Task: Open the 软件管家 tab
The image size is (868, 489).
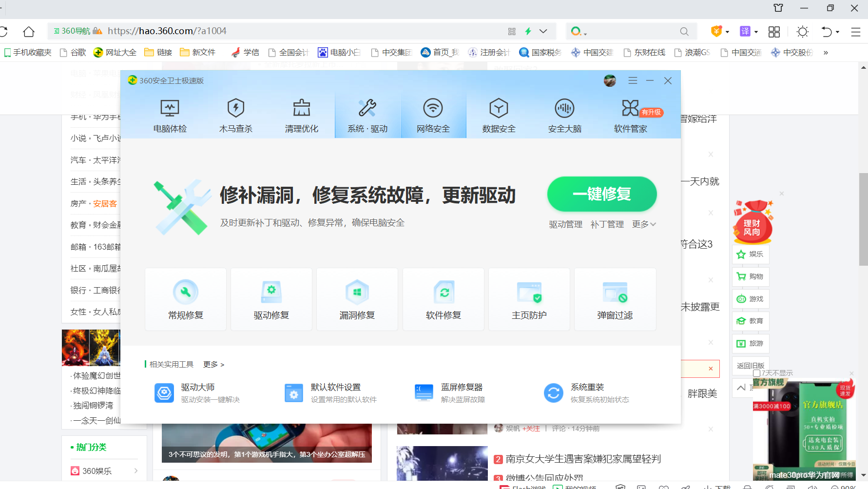Action: [631, 116]
